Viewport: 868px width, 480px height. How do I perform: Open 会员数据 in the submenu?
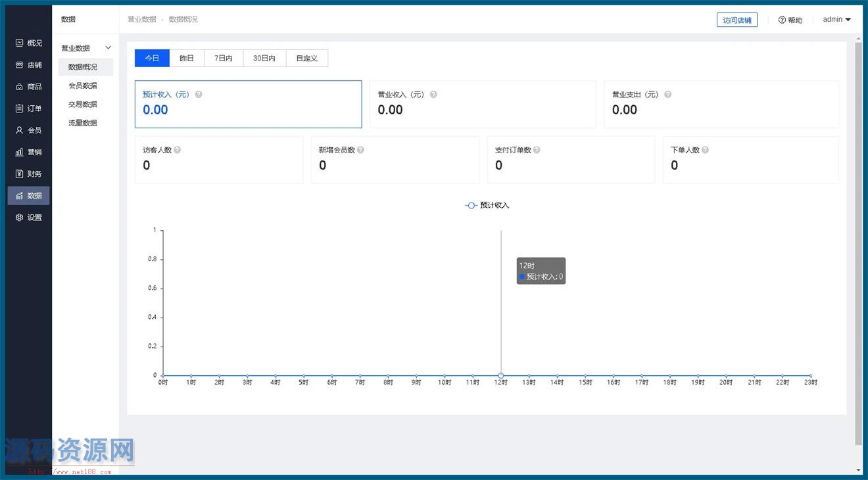pyautogui.click(x=83, y=85)
